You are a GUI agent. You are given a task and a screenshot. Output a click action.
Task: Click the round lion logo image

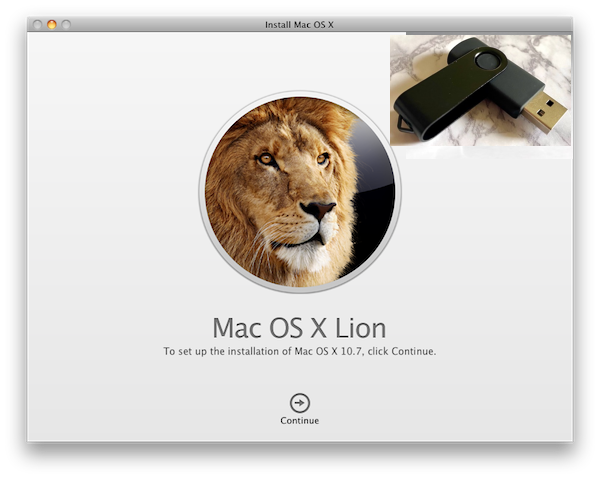[300, 192]
